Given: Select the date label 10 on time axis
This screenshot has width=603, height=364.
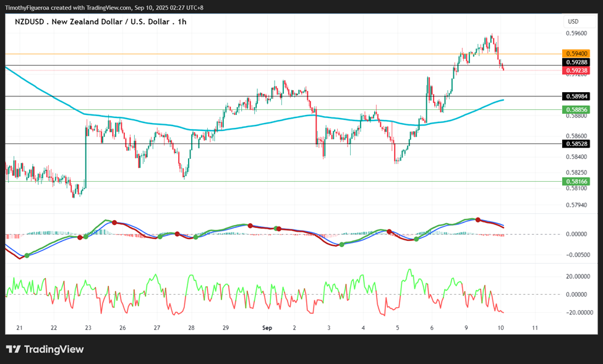Looking at the screenshot, I should (x=501, y=328).
